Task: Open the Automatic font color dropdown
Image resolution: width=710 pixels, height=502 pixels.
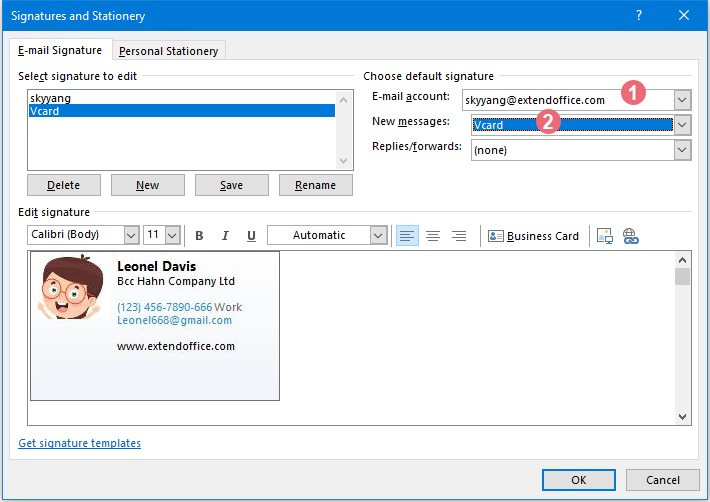Action: click(378, 235)
